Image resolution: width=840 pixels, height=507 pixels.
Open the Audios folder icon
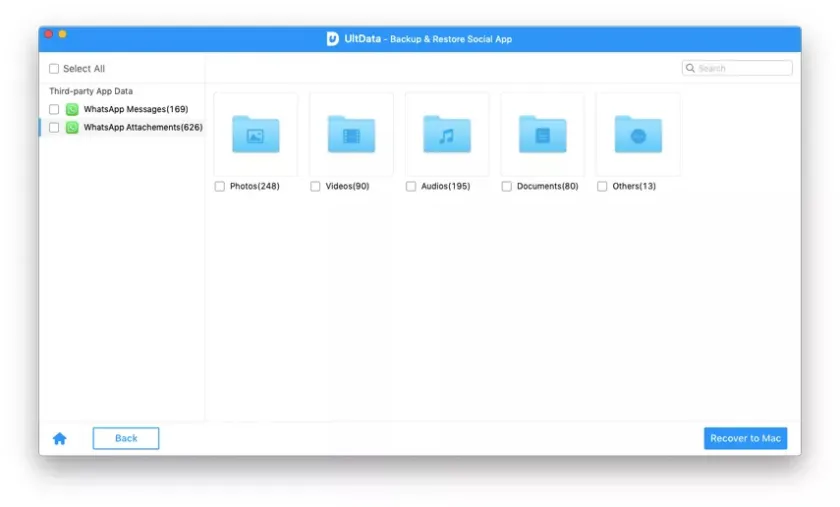[447, 134]
